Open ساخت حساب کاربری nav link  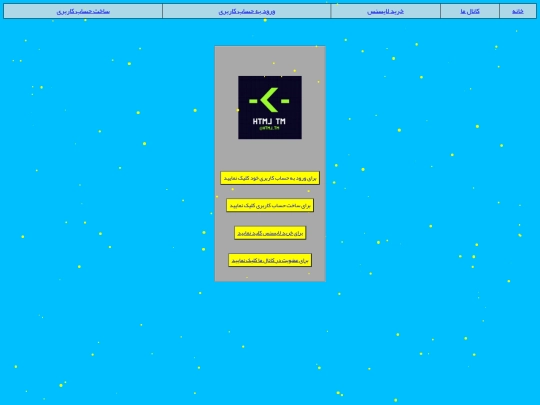[x=83, y=11]
